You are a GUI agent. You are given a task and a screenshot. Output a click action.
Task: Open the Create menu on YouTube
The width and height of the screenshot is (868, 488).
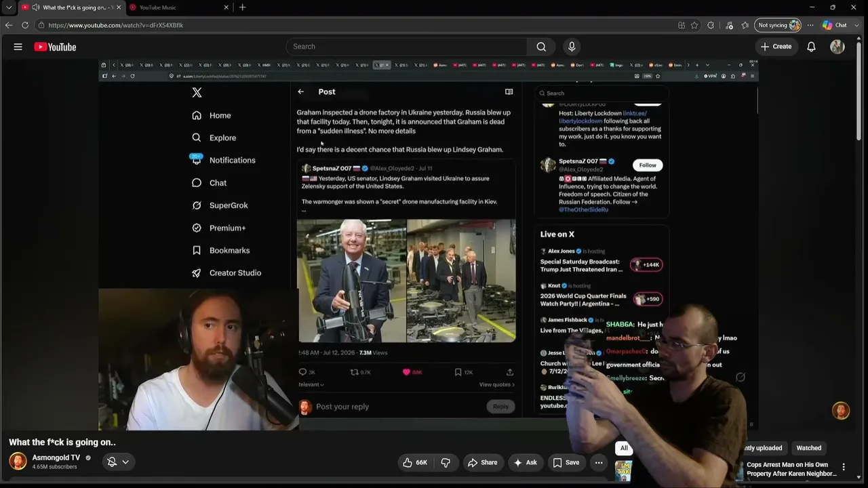tap(776, 47)
